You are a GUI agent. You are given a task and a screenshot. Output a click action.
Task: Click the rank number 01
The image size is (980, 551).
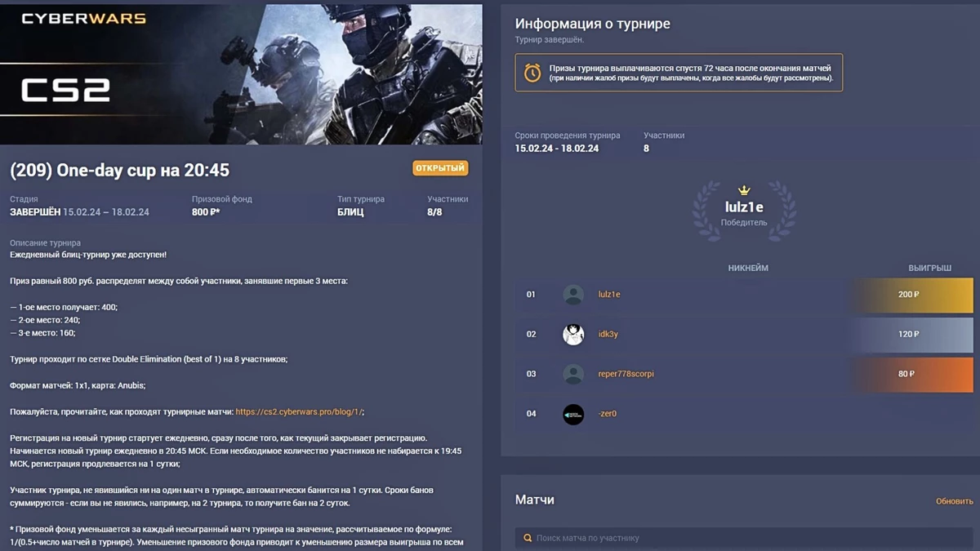click(x=531, y=295)
